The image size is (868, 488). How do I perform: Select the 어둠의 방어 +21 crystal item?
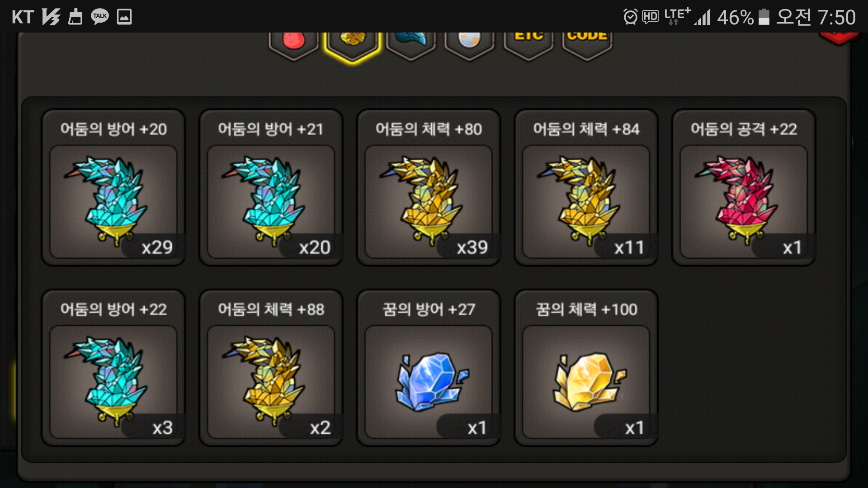click(271, 188)
